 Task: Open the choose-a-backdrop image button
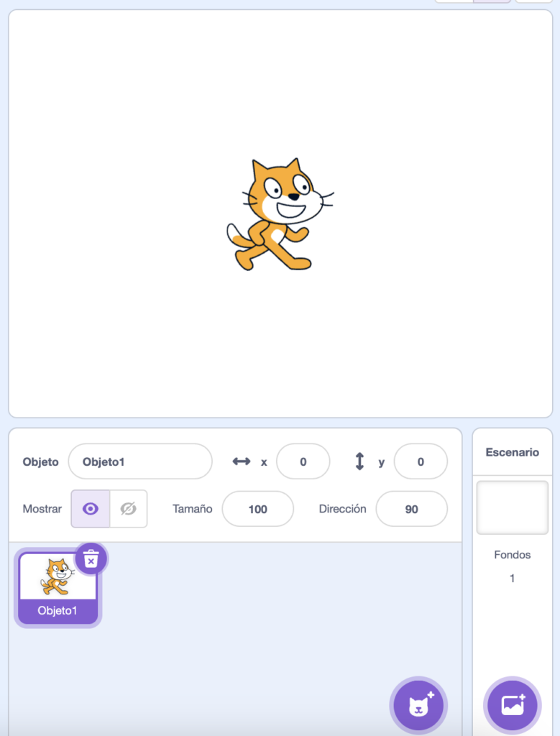512,705
